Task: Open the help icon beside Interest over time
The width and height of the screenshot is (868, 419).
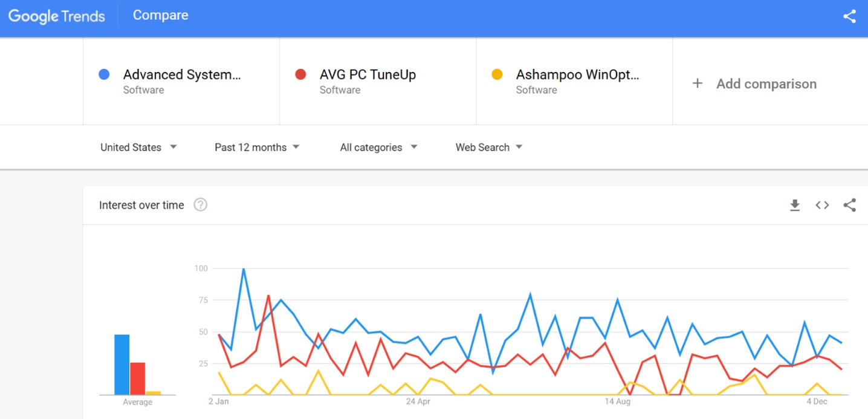Action: pos(200,205)
